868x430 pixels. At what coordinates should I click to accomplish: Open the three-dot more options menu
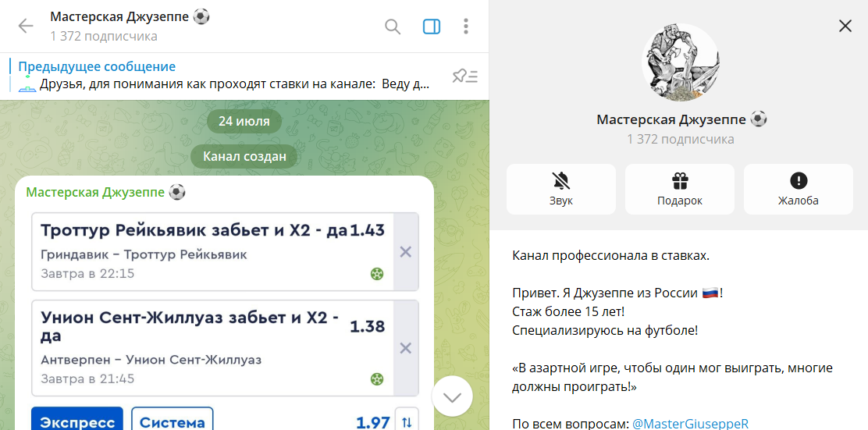click(x=466, y=27)
